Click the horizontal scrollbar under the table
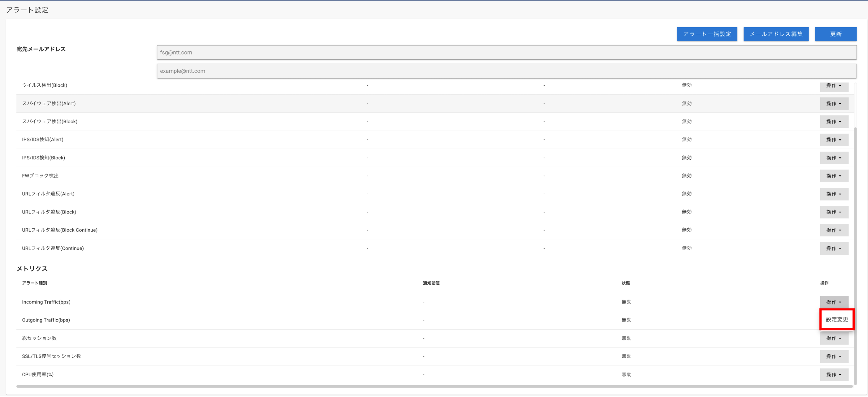 tap(434, 386)
